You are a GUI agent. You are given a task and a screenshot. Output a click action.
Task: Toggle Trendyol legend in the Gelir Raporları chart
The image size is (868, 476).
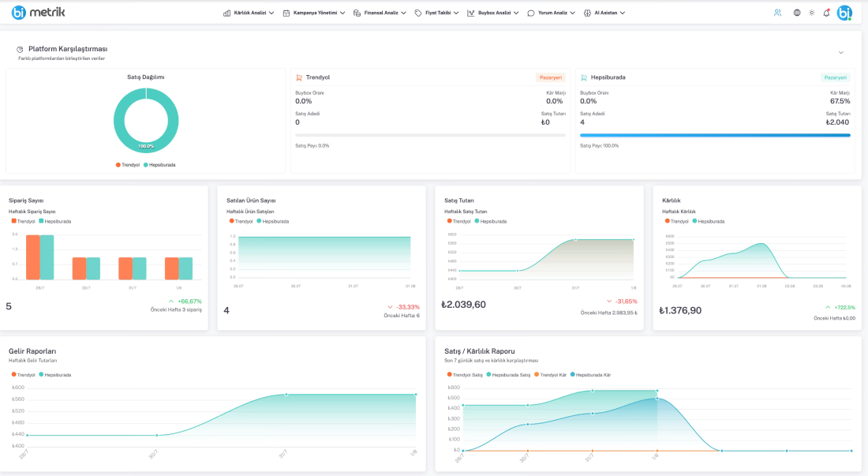coord(23,375)
